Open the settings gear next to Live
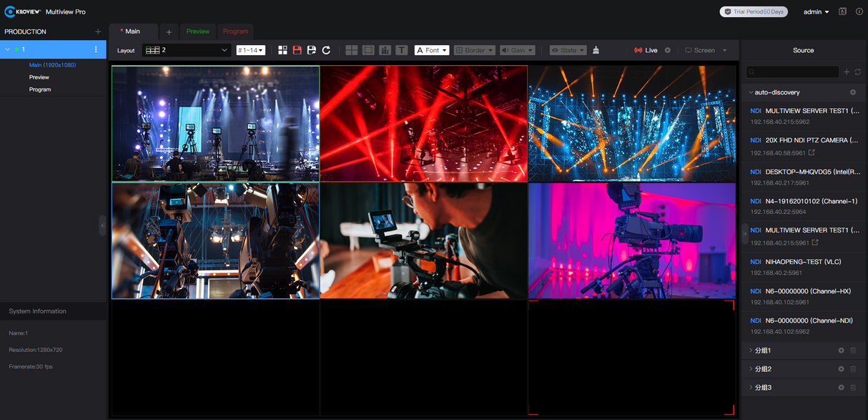This screenshot has width=868, height=420. (668, 50)
